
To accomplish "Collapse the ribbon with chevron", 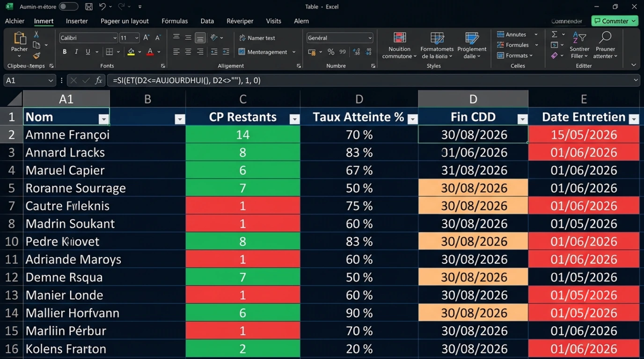I will tap(634, 65).
